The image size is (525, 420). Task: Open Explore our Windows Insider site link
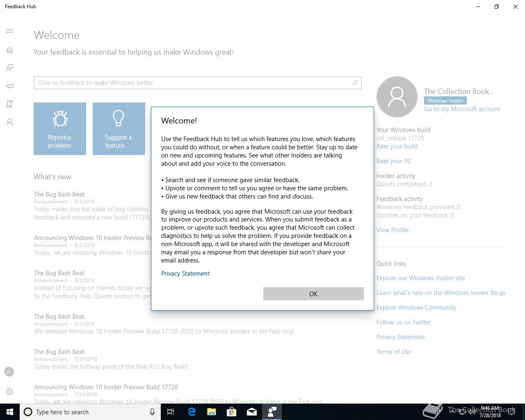tap(421, 278)
